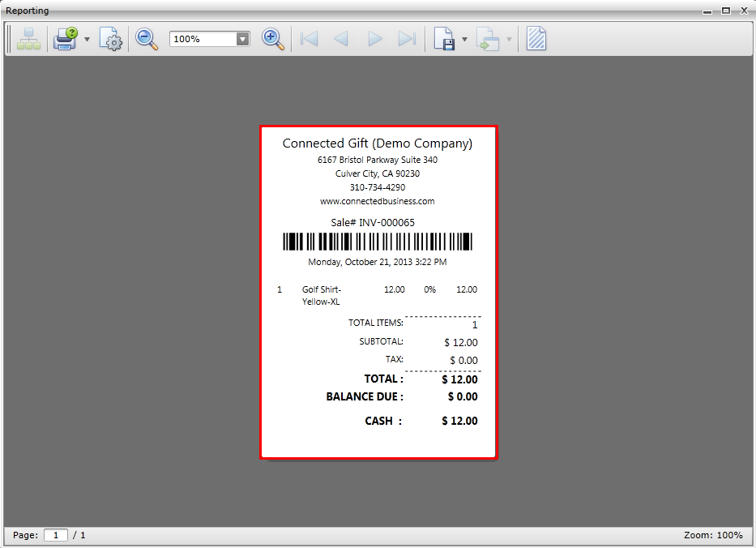Go to the previous page
756x548 pixels.
coord(341,39)
